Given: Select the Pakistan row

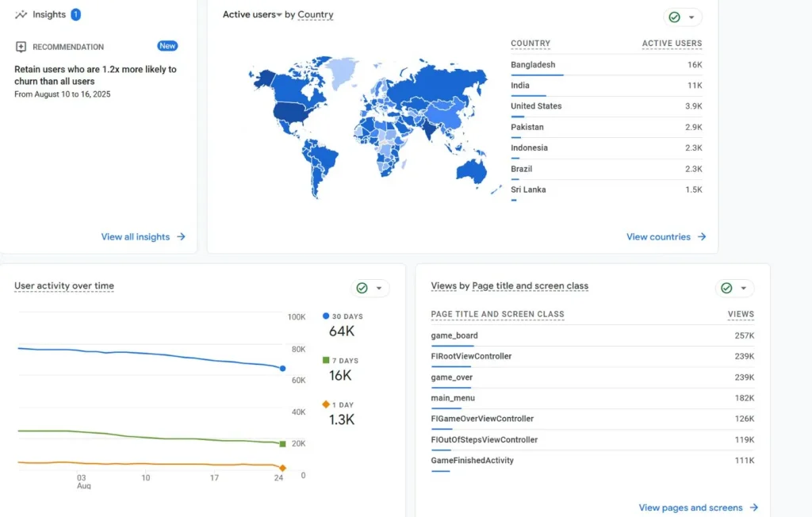Looking at the screenshot, I should coord(607,128).
